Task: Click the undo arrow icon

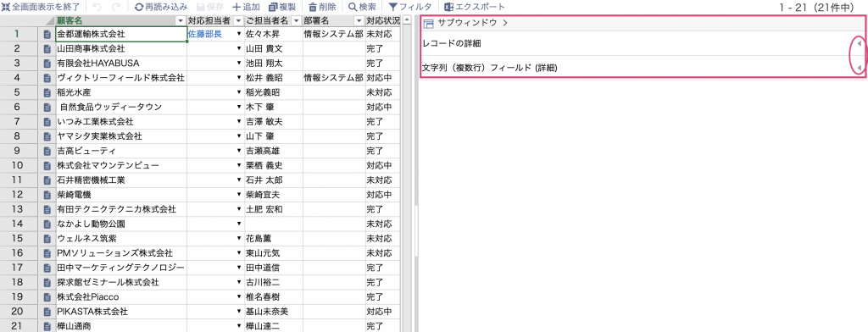Action: pos(97,7)
